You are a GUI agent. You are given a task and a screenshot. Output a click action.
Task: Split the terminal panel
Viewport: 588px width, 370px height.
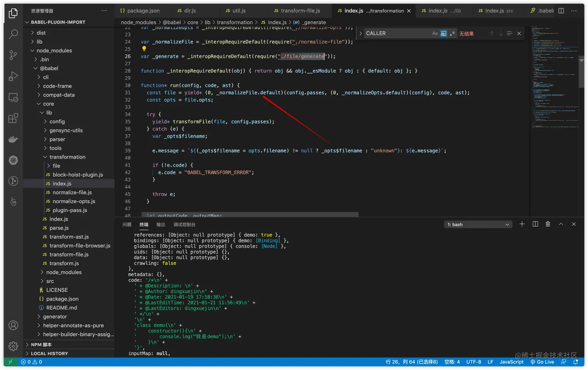535,224
